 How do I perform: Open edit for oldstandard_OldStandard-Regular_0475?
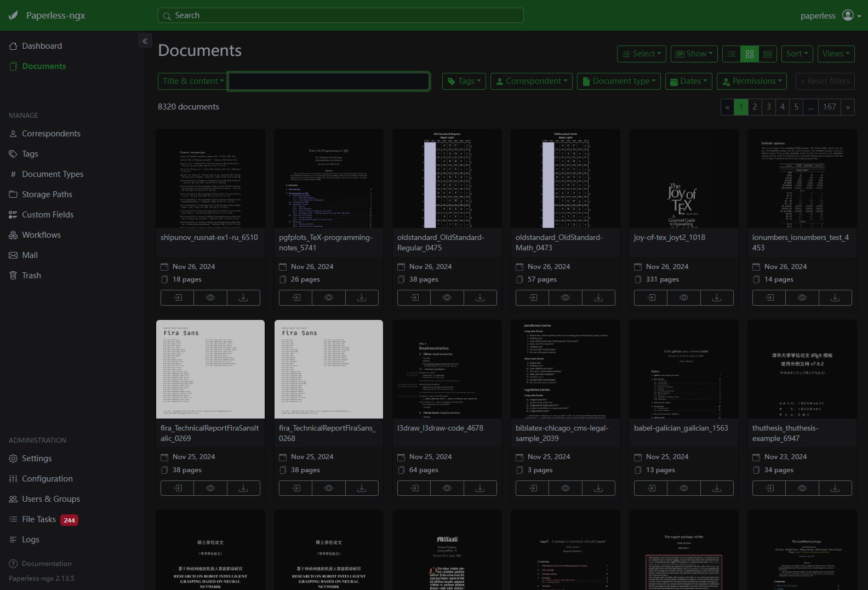pos(414,297)
